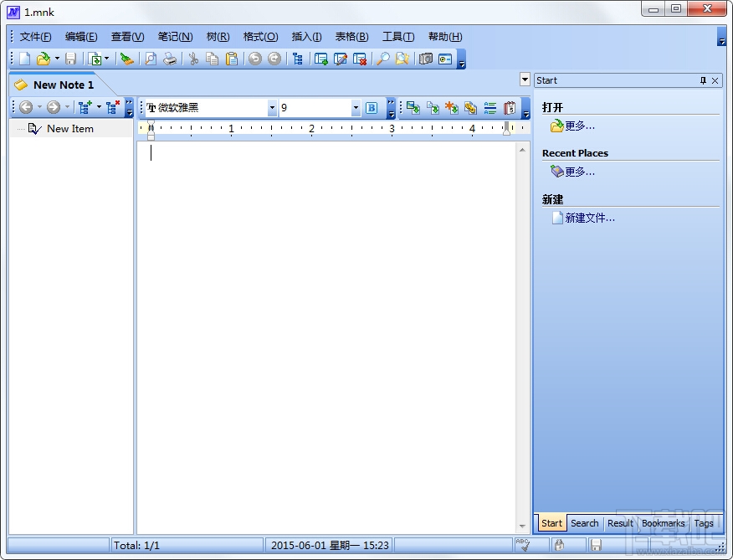The height and width of the screenshot is (560, 733).
Task: Expand main toolbar overflow options arrow
Action: pyautogui.click(x=462, y=59)
